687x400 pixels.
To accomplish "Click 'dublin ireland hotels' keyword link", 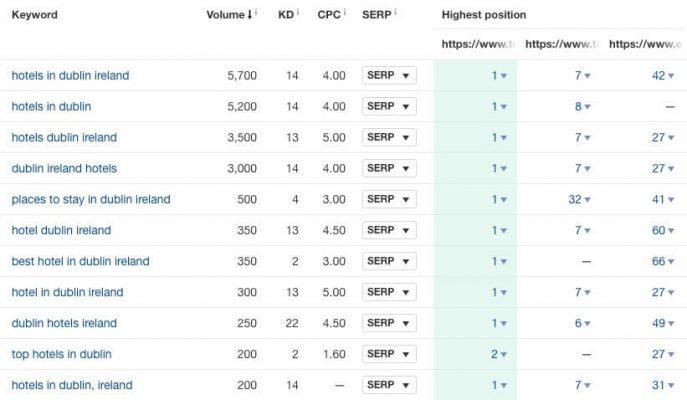I will click(x=64, y=169).
